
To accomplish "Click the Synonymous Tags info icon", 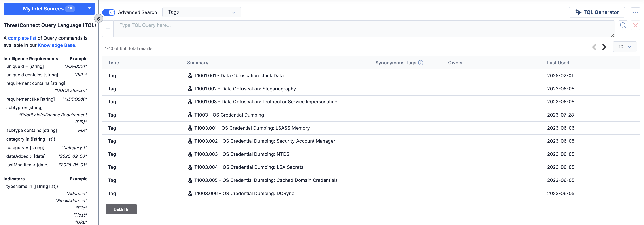I will click(421, 62).
